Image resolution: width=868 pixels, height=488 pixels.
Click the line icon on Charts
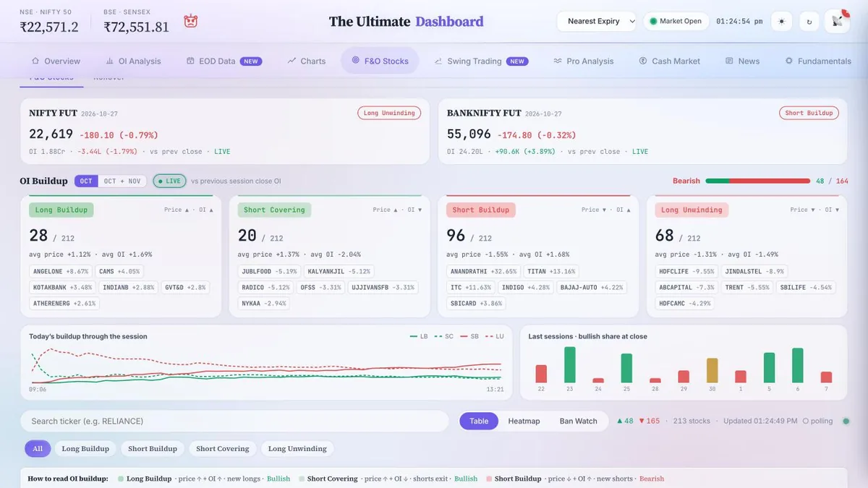click(292, 61)
